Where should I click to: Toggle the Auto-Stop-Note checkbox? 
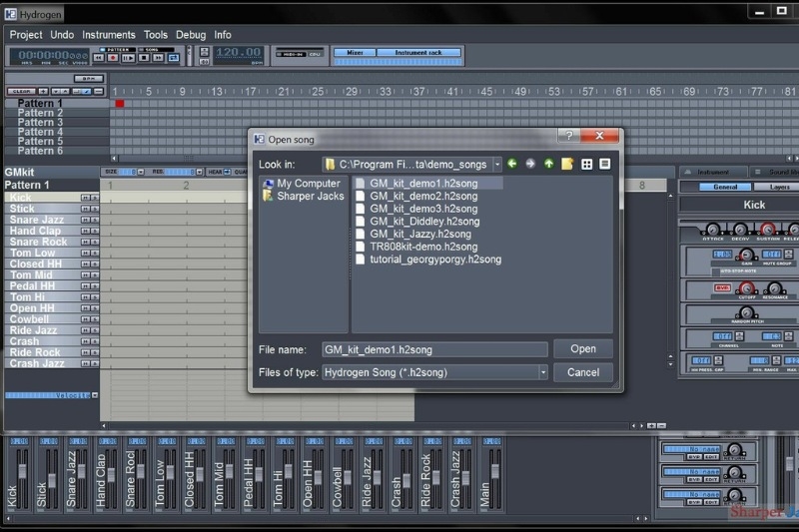(718, 271)
